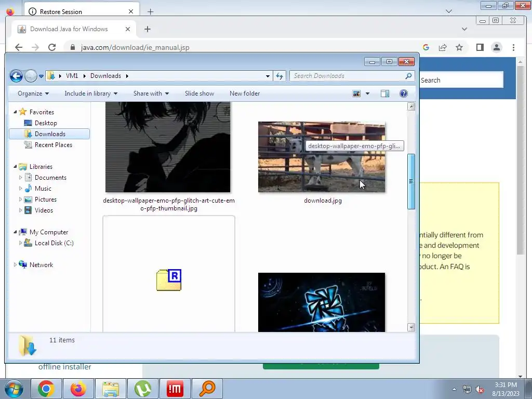Viewport: 532px width, 399px height.
Task: Click the refresh icon next to the address bar
Action: pos(279,76)
